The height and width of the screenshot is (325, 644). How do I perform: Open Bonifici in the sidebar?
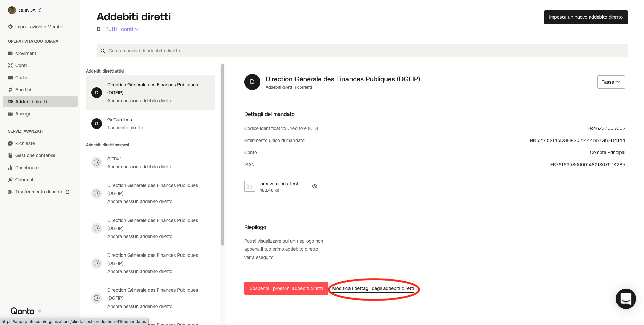(x=23, y=90)
